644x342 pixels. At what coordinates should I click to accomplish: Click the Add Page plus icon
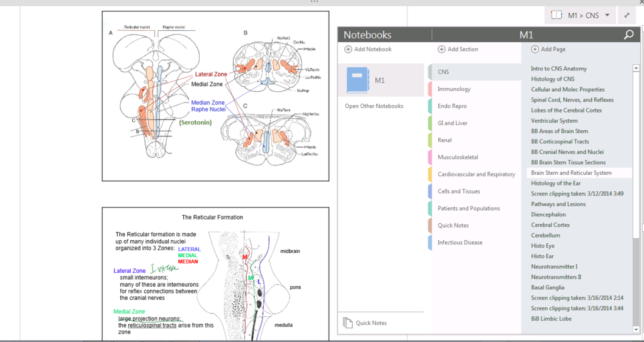click(535, 49)
